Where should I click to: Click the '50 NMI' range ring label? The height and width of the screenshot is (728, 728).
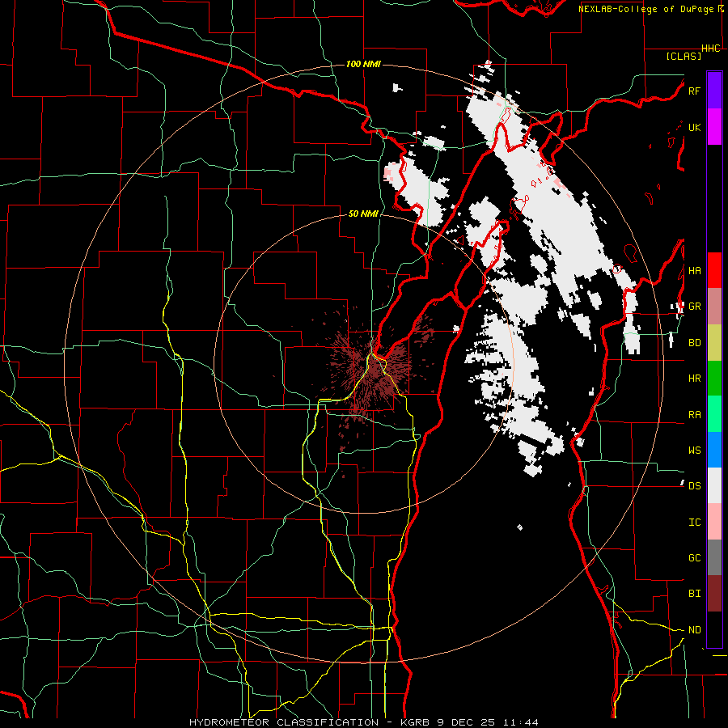pyautogui.click(x=363, y=214)
